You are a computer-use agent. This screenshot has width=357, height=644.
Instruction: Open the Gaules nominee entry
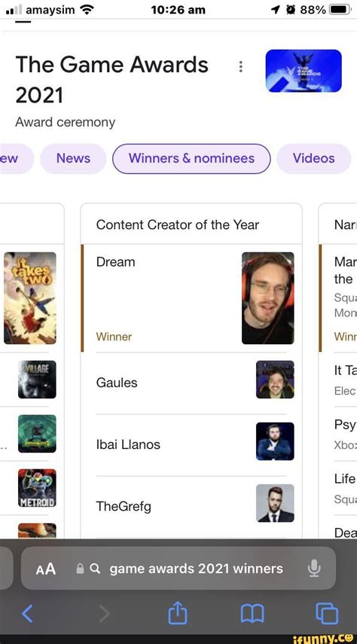(x=191, y=383)
